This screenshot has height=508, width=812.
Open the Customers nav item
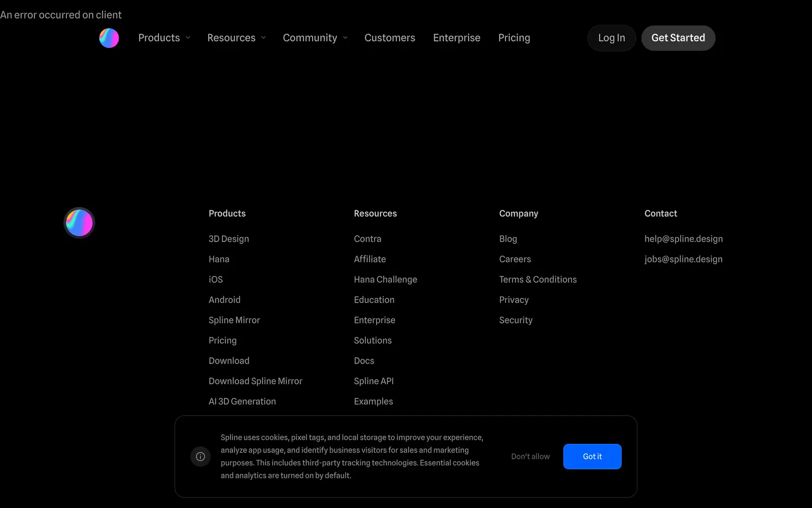tap(390, 38)
